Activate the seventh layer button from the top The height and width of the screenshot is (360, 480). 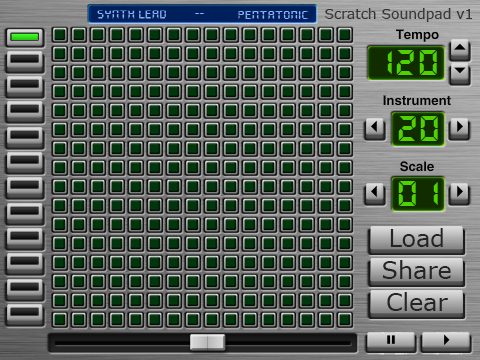[x=25, y=188]
